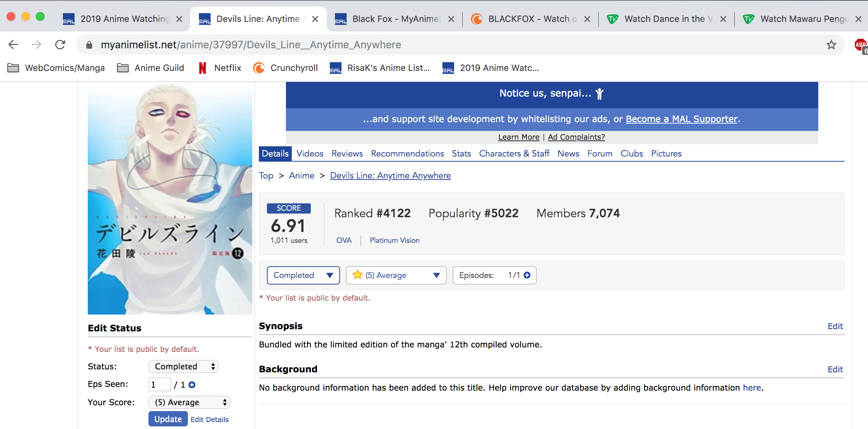The width and height of the screenshot is (868, 429).
Task: Open the (5) Average star rating dropdown
Action: tap(396, 275)
